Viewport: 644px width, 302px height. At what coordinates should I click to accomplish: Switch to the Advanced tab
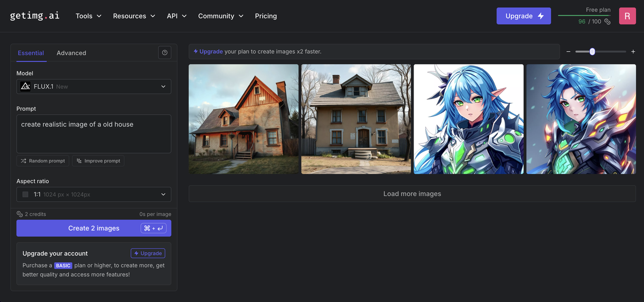pyautogui.click(x=71, y=53)
